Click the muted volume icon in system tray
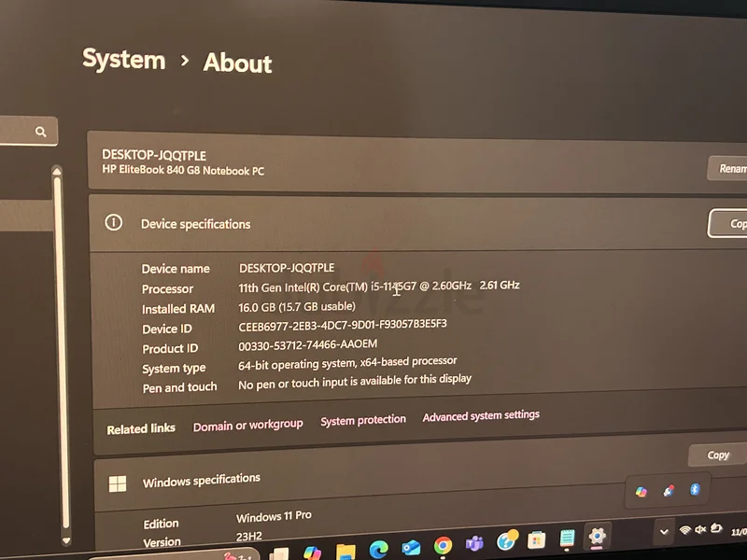 click(700, 529)
